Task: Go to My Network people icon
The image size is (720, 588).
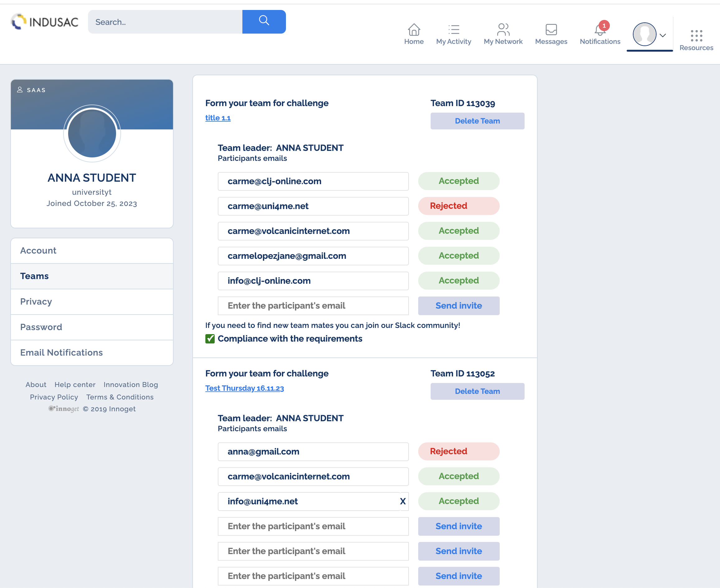Action: coord(503,30)
